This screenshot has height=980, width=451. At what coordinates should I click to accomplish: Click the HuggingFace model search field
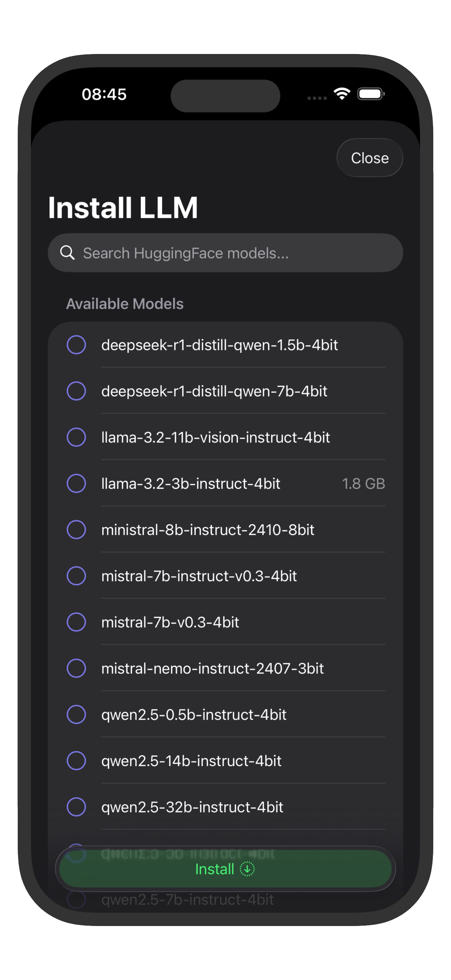pos(225,252)
